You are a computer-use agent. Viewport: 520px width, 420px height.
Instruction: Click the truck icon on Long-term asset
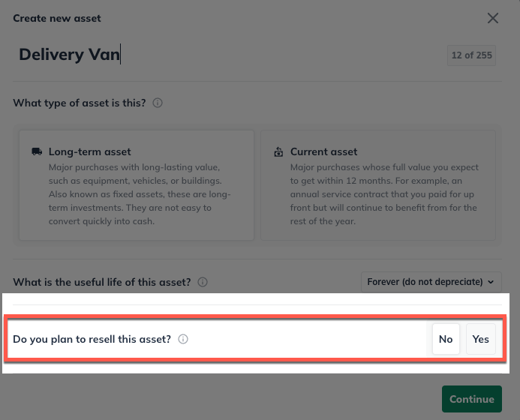[37, 151]
